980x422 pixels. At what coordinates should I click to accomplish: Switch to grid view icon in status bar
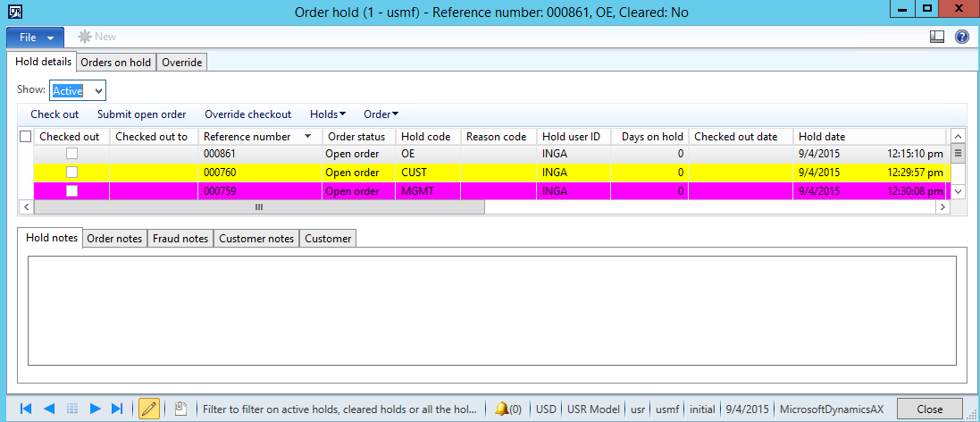[72, 409]
